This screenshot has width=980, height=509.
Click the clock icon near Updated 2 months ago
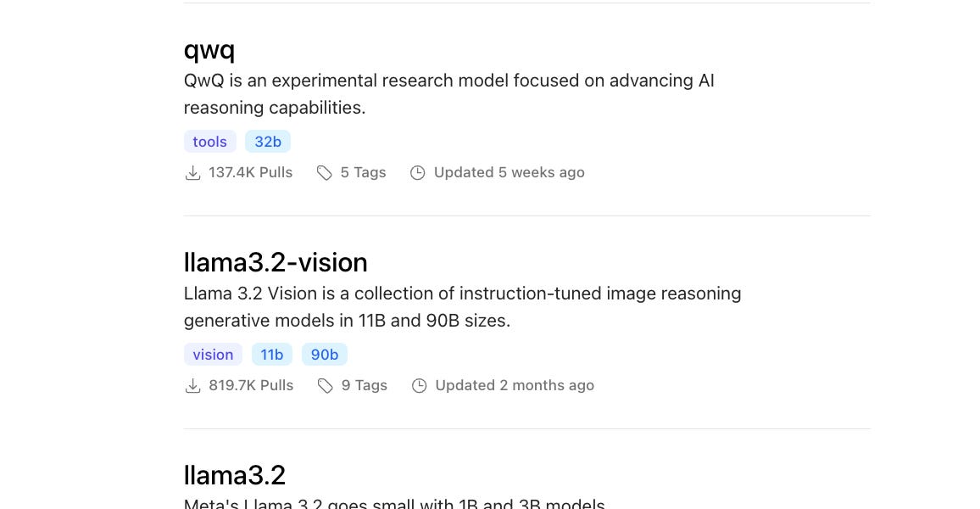[420, 385]
